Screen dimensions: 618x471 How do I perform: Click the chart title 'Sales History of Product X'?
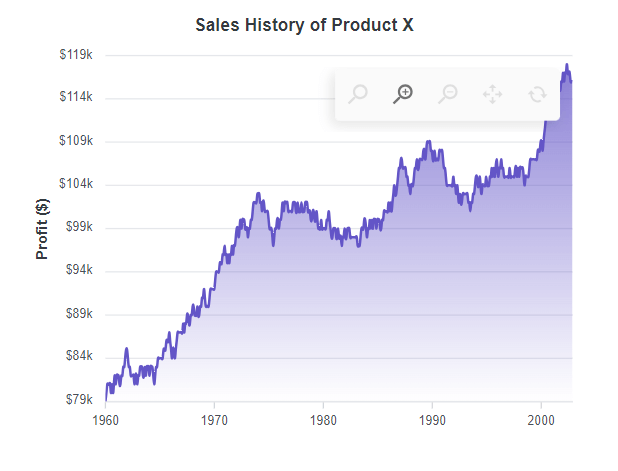coord(304,24)
